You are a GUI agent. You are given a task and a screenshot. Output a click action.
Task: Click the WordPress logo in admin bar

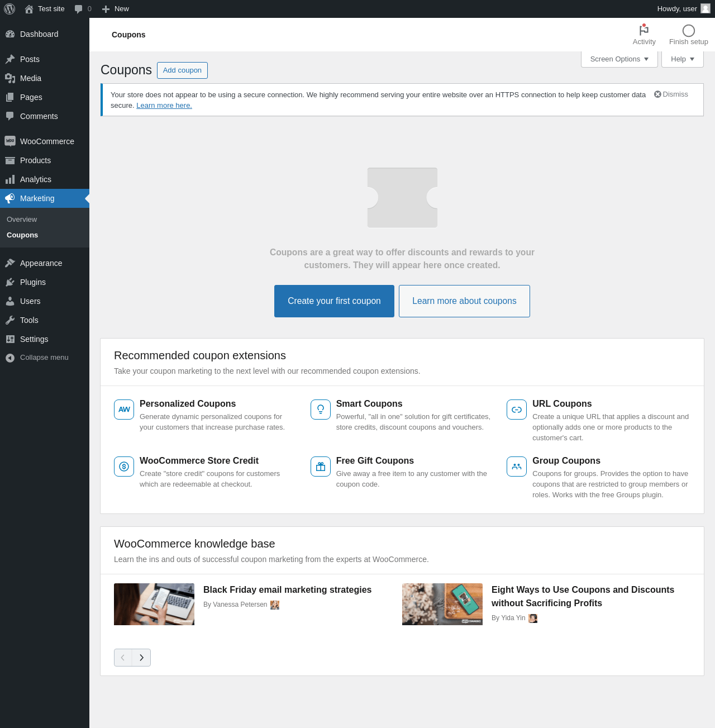click(x=9, y=9)
